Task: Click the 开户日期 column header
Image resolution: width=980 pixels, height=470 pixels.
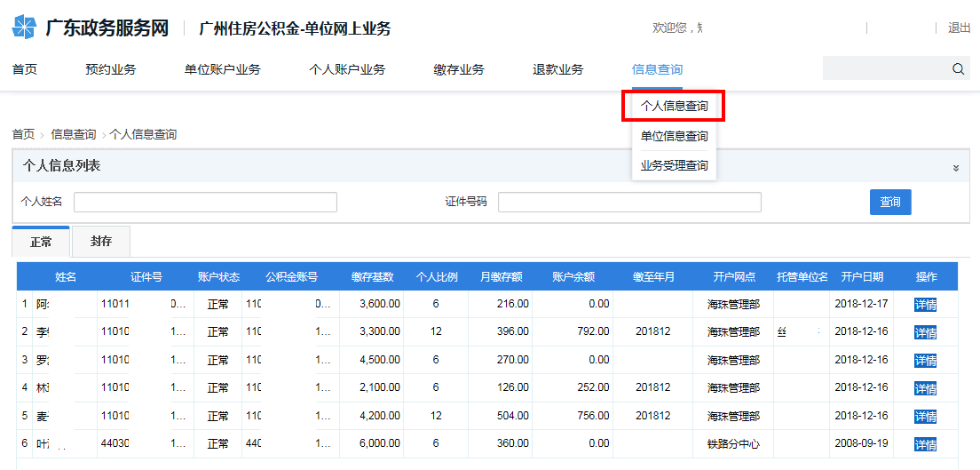Action: pos(862,276)
